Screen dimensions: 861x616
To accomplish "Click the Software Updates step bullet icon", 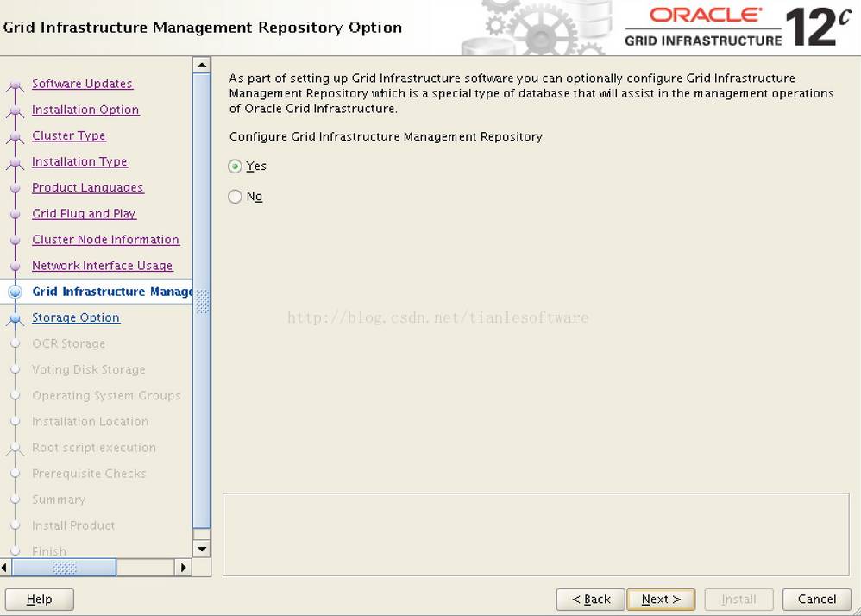I will (16, 85).
